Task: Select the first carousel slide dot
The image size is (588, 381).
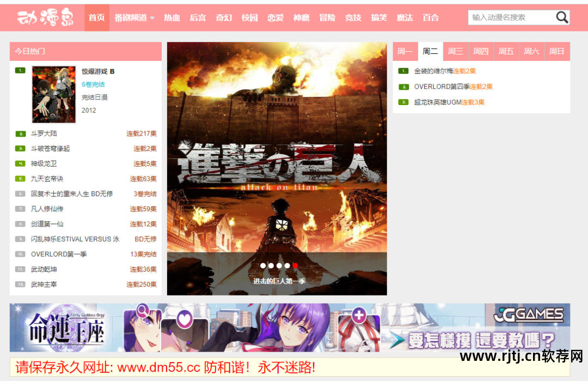Action: pyautogui.click(x=263, y=266)
